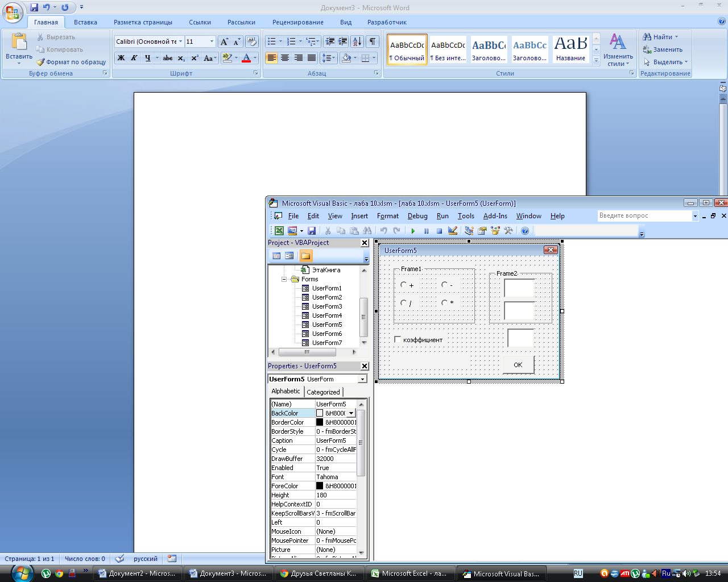Click the VBA Help question mark icon
This screenshot has width=728, height=582.
[525, 231]
